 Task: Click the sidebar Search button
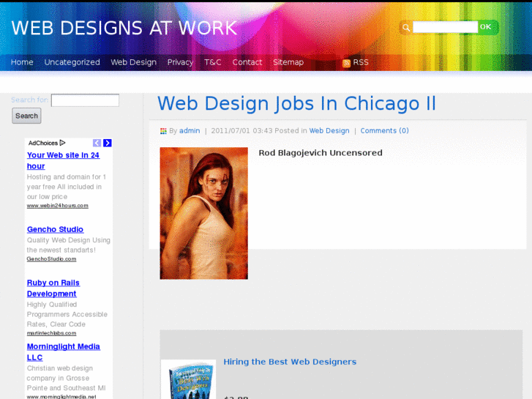(26, 116)
